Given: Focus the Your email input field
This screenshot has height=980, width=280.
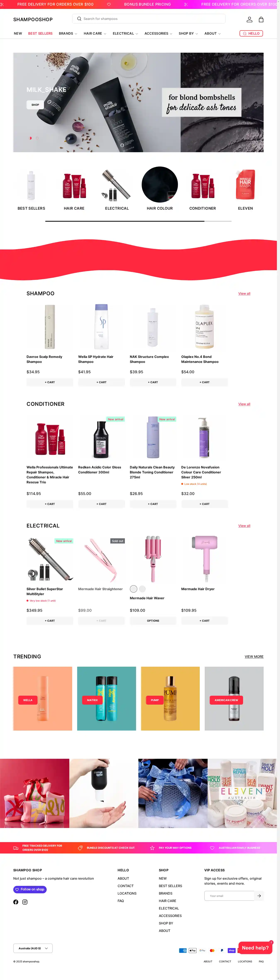Looking at the screenshot, I should (229, 896).
